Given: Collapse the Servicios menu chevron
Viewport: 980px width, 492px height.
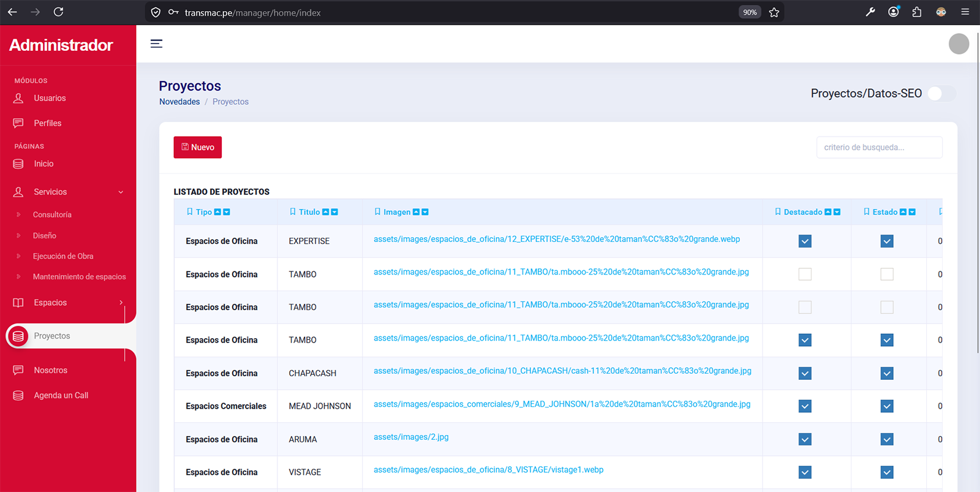Looking at the screenshot, I should 121,192.
